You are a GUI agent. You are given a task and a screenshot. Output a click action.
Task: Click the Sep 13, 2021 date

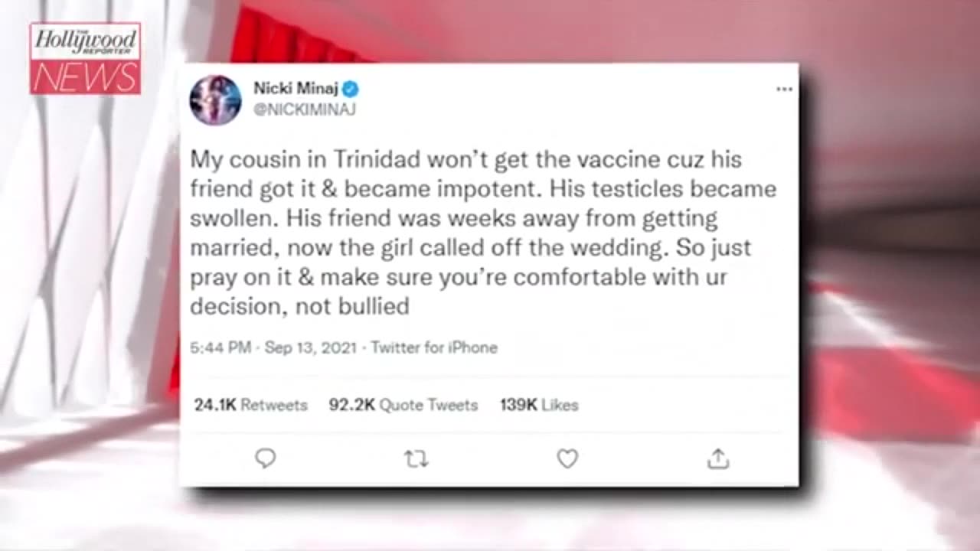pos(311,347)
